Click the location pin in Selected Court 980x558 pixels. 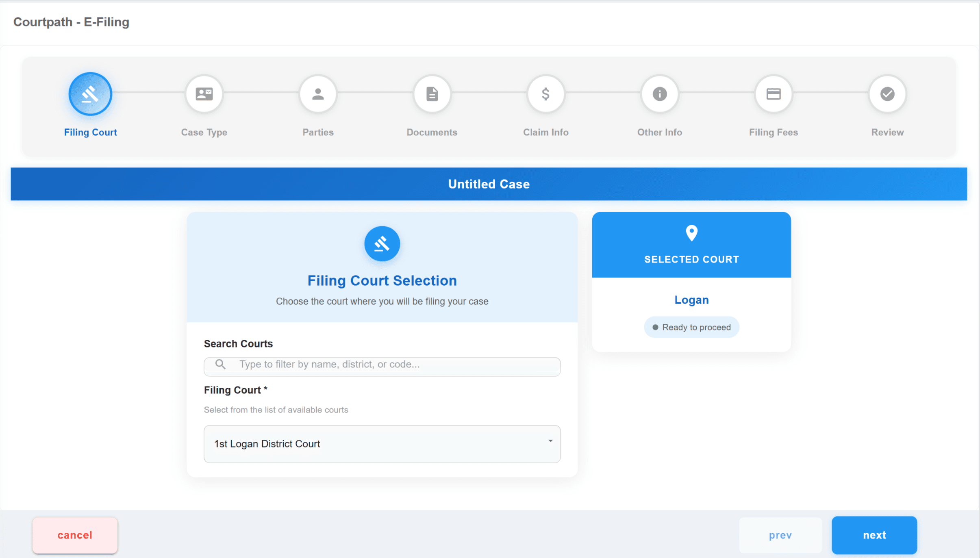(x=691, y=233)
